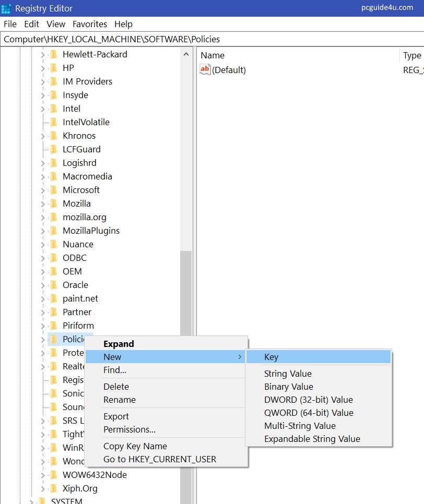This screenshot has height=504, width=424.
Task: Expand the ODBC tree node
Action: [x=43, y=258]
